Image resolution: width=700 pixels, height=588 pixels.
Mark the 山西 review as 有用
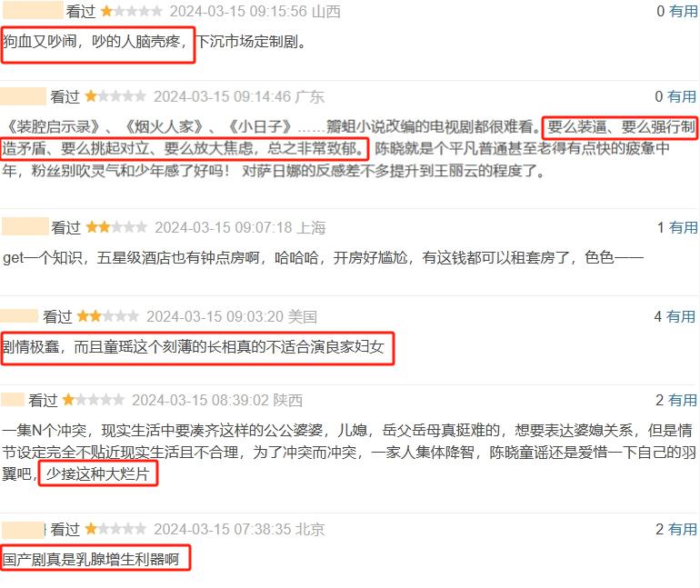683,11
